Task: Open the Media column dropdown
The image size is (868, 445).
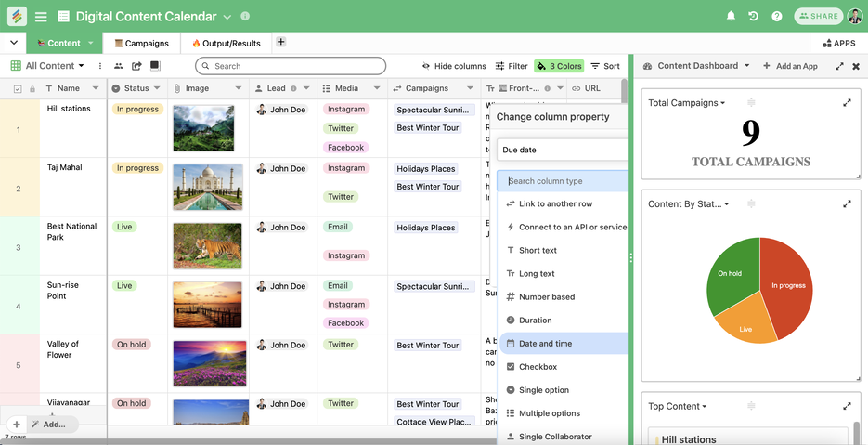Action: click(377, 88)
